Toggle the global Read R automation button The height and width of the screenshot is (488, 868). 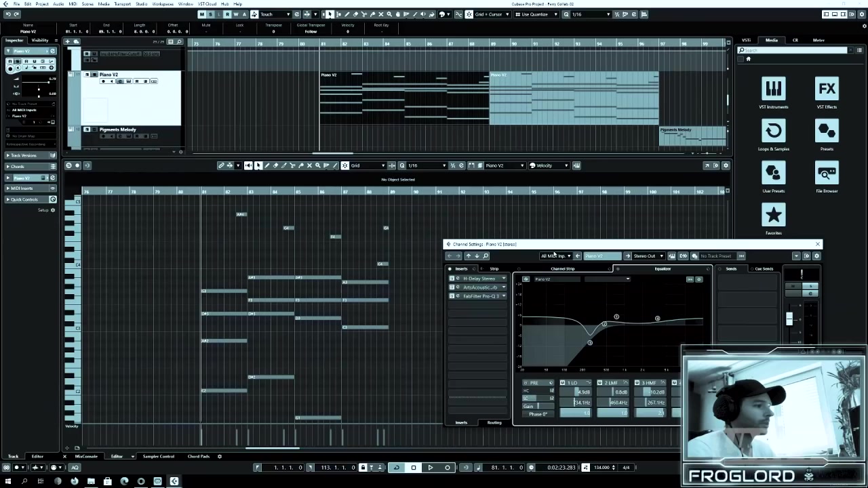tap(227, 14)
